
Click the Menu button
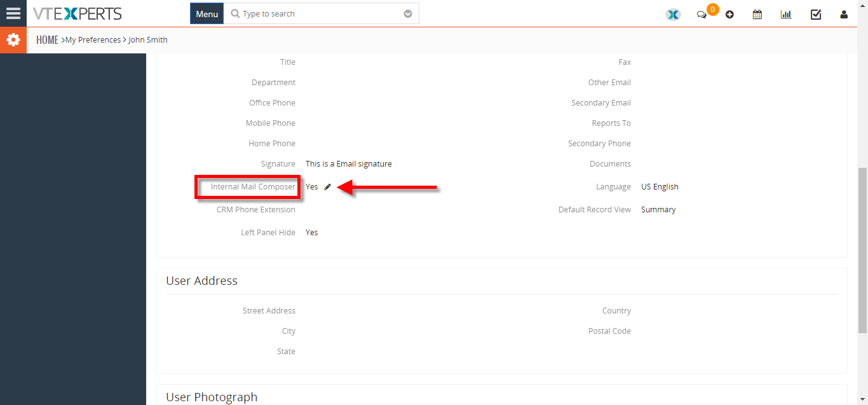point(207,13)
